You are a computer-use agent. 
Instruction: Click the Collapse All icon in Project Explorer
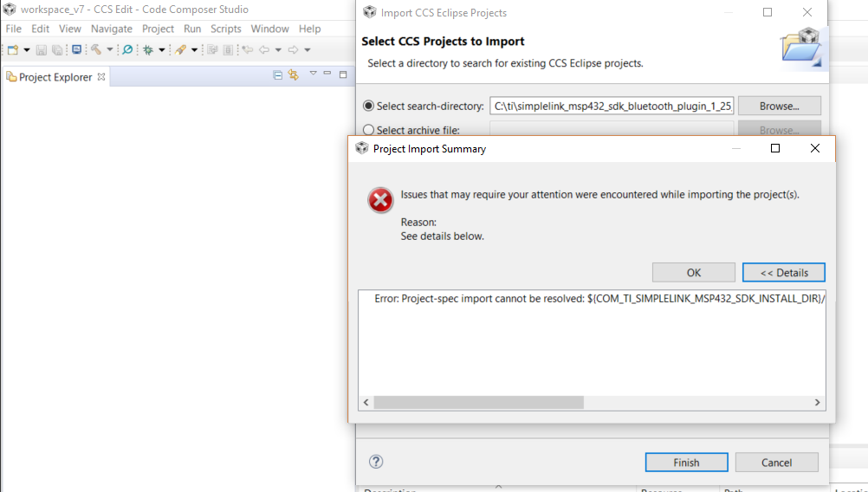click(277, 75)
